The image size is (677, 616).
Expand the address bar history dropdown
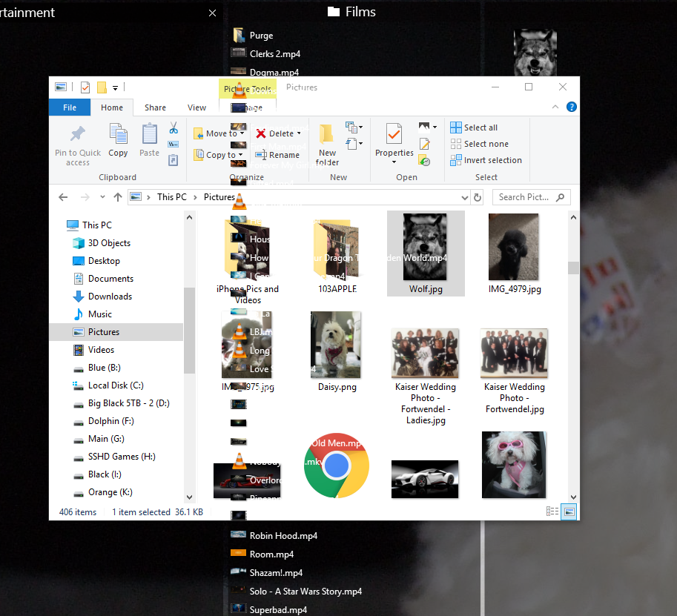pos(465,198)
